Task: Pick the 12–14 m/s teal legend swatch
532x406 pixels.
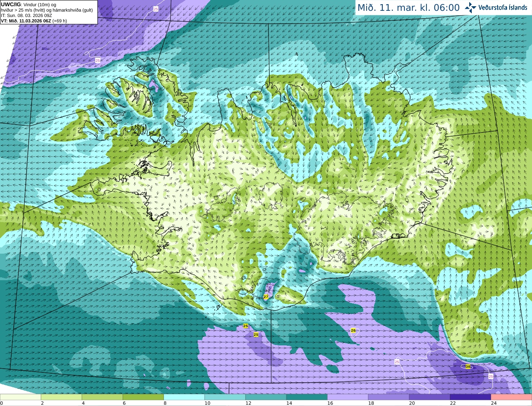Action: (x=266, y=397)
